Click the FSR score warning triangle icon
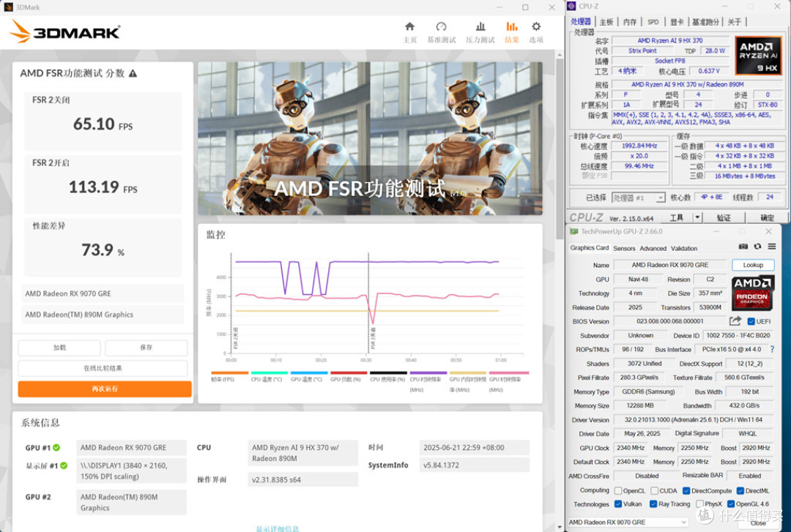The width and height of the screenshot is (791, 532). coord(133,74)
